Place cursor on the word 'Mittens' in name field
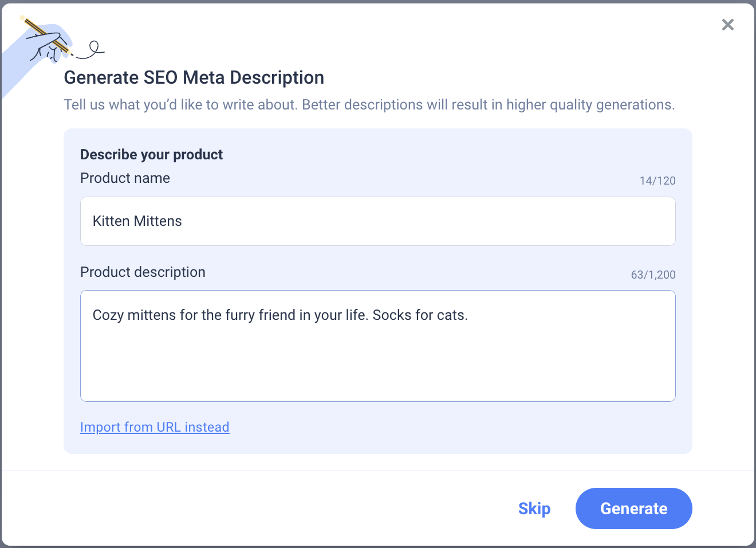Image resolution: width=756 pixels, height=548 pixels. pos(157,221)
